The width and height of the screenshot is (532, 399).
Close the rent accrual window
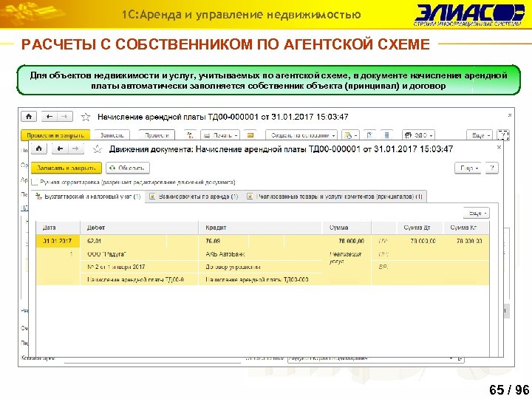coord(510,115)
